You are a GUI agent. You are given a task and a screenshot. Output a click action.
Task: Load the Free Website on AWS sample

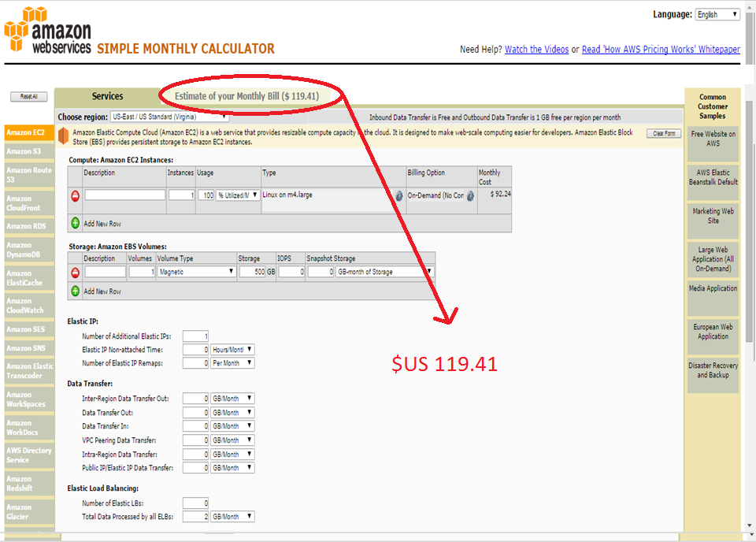pyautogui.click(x=713, y=144)
